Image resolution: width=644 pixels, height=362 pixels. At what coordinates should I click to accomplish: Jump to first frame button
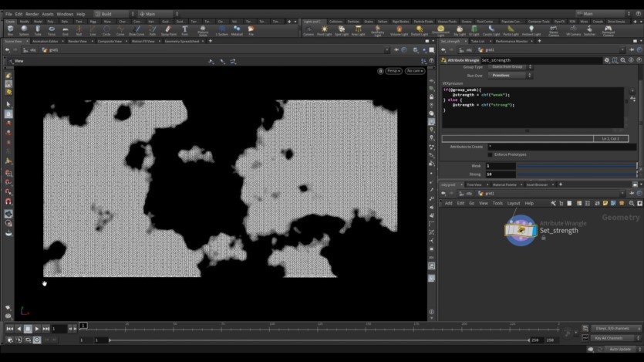(x=10, y=329)
